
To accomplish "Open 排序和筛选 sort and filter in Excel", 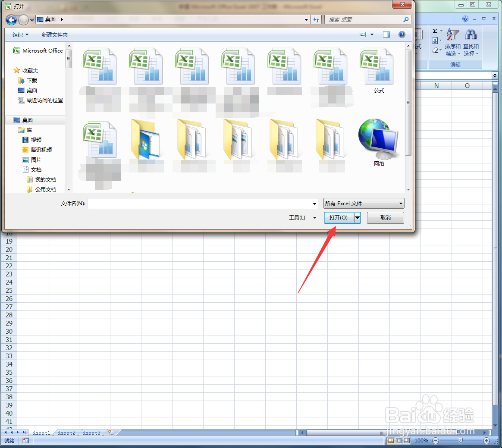I will coord(453,42).
